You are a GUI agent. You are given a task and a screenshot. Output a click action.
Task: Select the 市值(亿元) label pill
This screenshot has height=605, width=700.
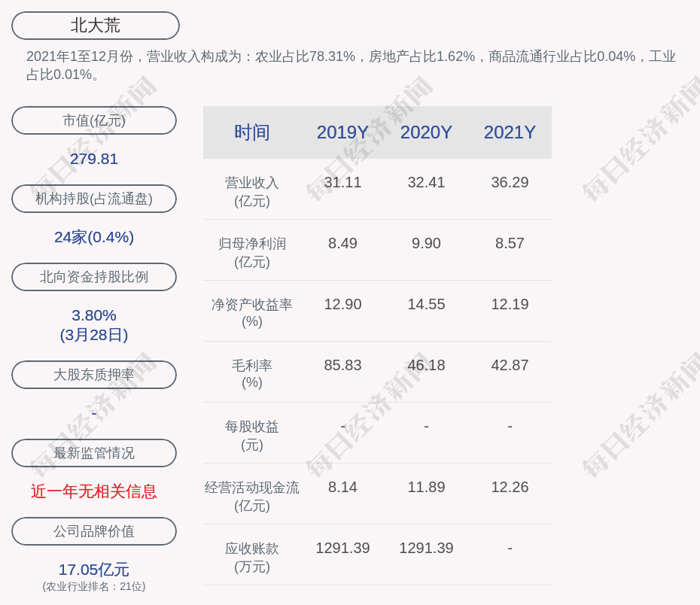tap(94, 120)
